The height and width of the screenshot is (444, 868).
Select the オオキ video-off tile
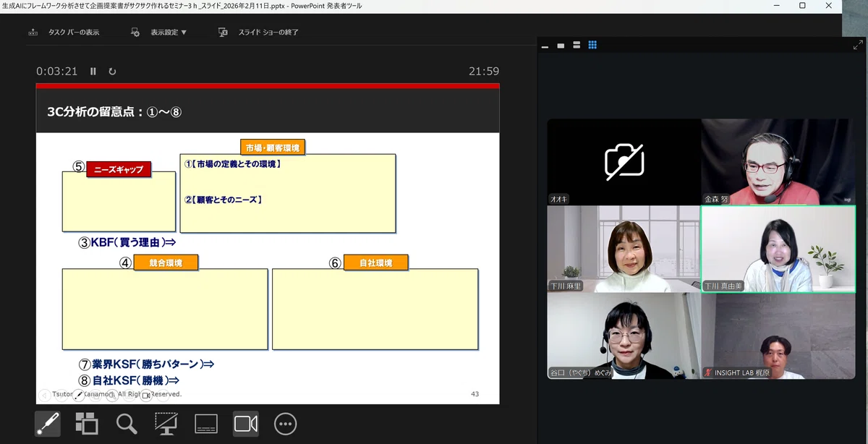click(x=624, y=162)
